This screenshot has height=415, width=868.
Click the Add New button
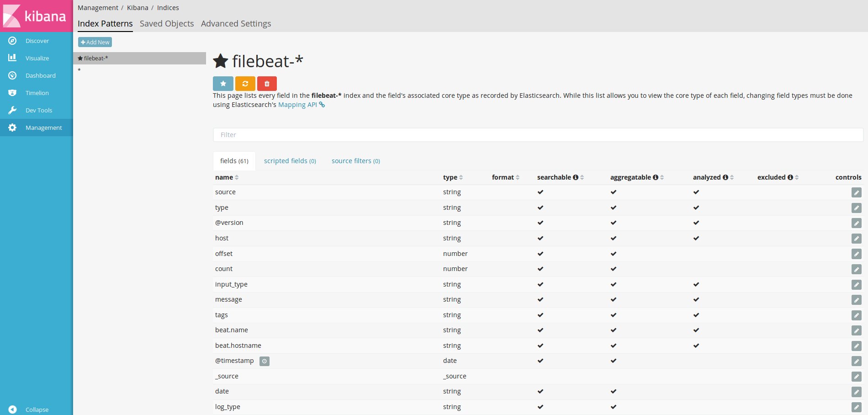tap(95, 42)
